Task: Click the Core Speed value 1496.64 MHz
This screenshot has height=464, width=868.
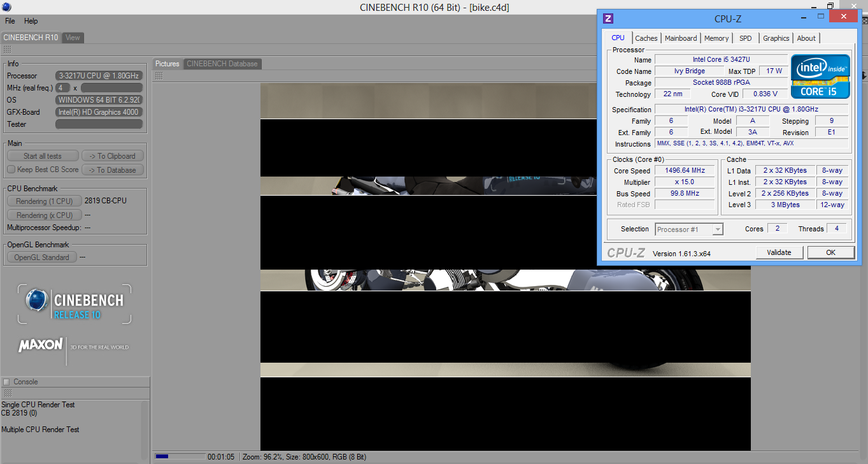Action: [x=685, y=171]
